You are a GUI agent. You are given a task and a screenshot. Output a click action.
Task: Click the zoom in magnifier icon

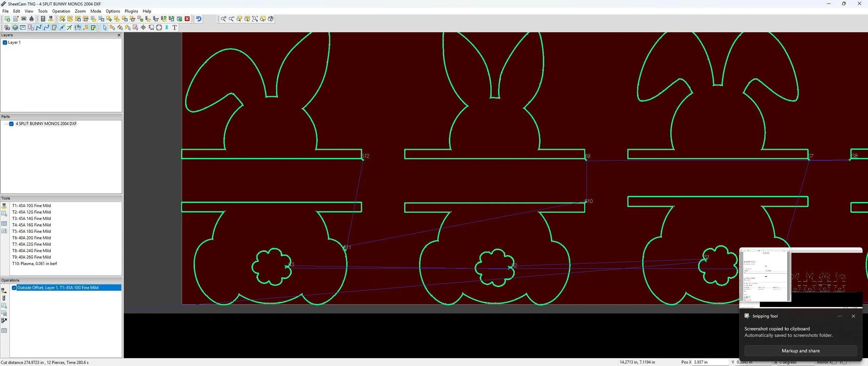pos(223,19)
